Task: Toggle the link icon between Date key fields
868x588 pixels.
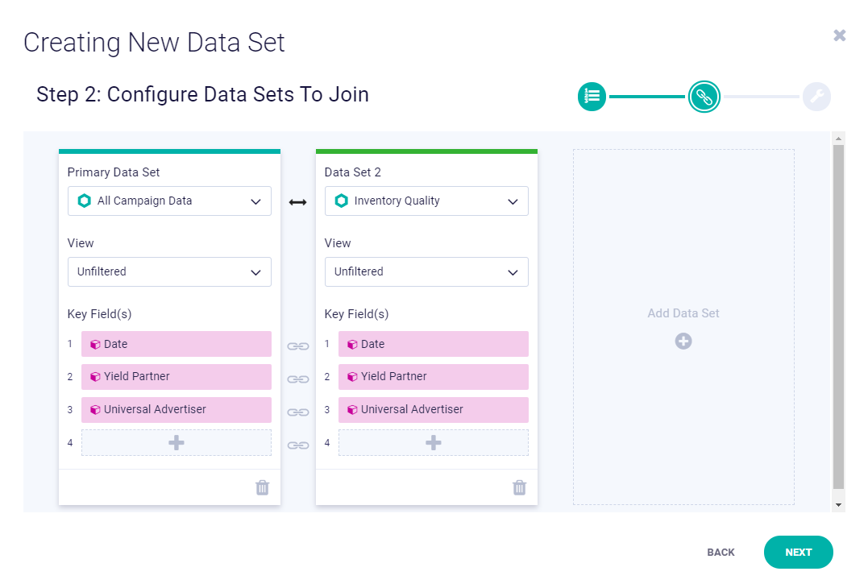Action: [298, 346]
